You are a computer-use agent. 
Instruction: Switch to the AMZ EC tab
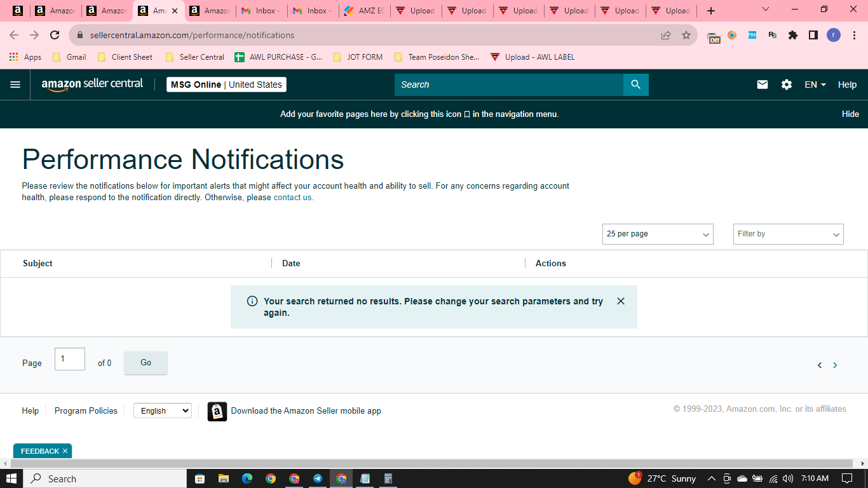[365, 11]
